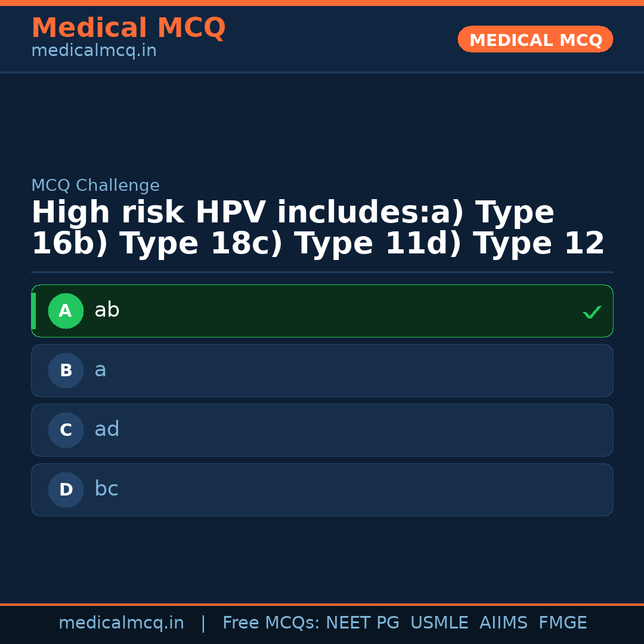This screenshot has width=644, height=644.
Task: Pick answer text "ad" in option C
Action: [107, 430]
